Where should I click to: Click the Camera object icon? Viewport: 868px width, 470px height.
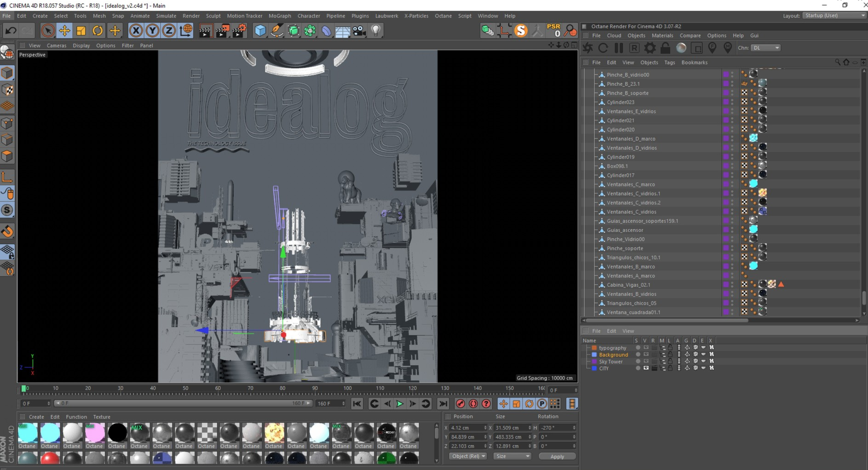[x=359, y=31]
